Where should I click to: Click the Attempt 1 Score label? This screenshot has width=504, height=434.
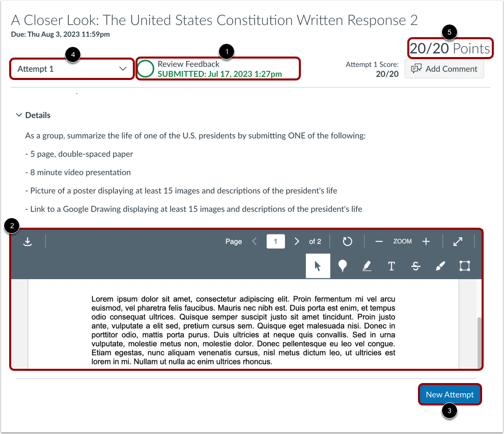pos(372,64)
